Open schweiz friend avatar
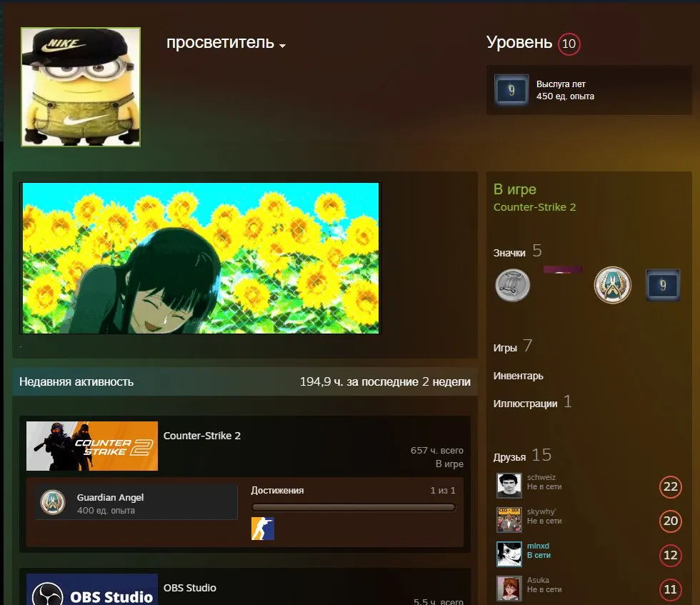The height and width of the screenshot is (605, 700). (x=509, y=486)
